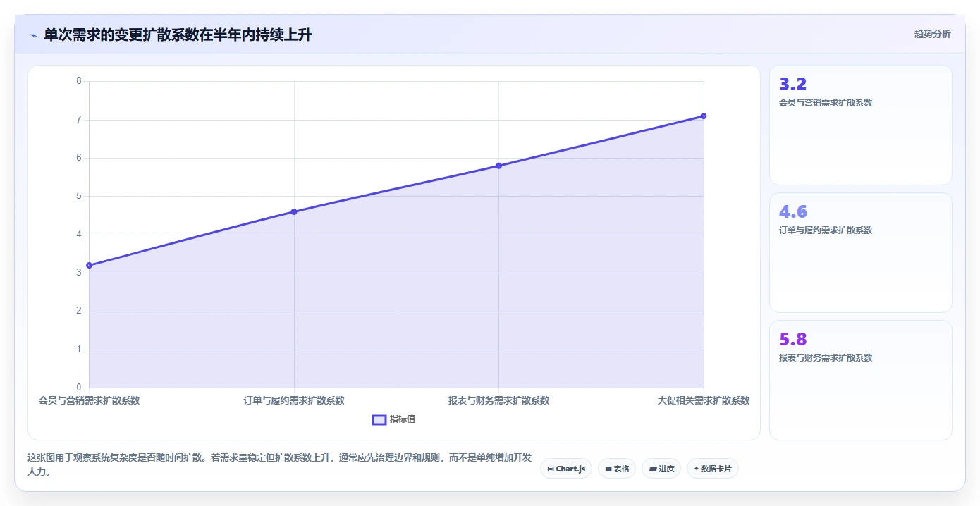Image resolution: width=980 pixels, height=506 pixels.
Task: Click the 趋势分析 label in header
Action: point(932,34)
